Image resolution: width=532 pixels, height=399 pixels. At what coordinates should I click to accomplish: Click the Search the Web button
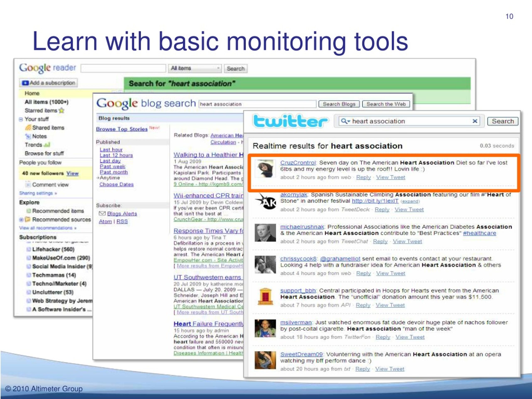click(x=386, y=104)
